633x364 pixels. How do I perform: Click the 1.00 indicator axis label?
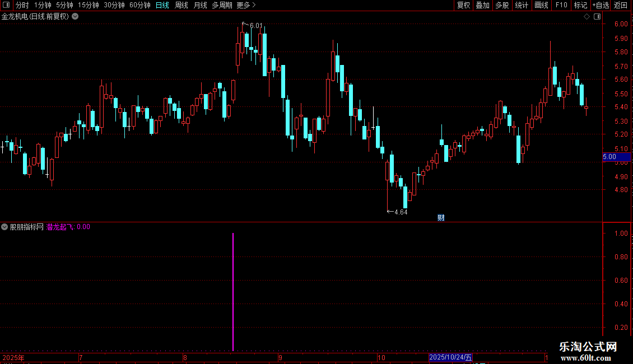click(621, 234)
